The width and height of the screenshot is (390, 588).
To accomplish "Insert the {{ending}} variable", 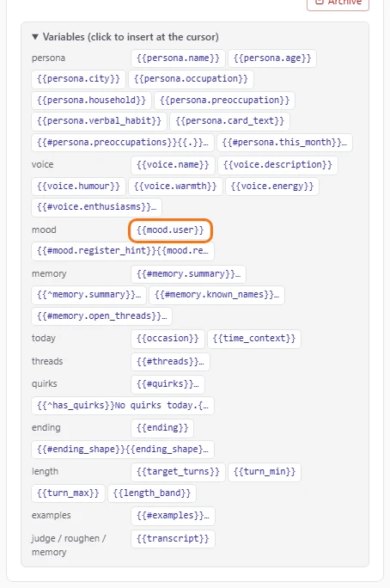I will coord(162,428).
